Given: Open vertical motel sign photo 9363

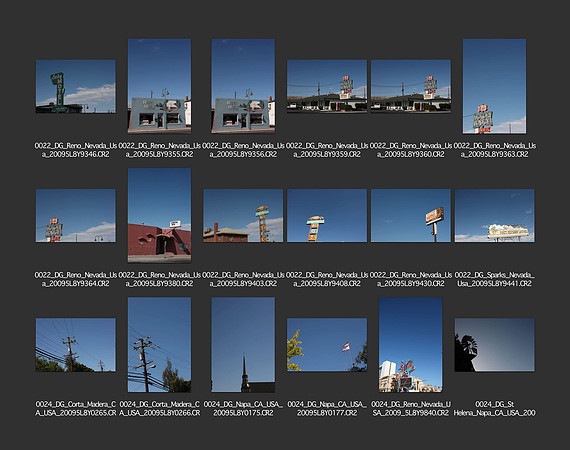Looking at the screenshot, I should 494,86.
